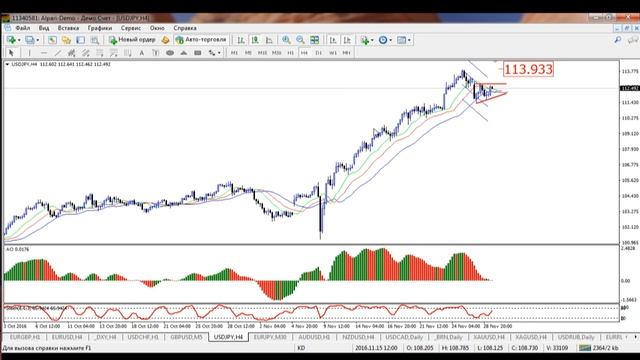This screenshot has width=640, height=360.
Task: Switch to M30 timeframe
Action: 276,53
